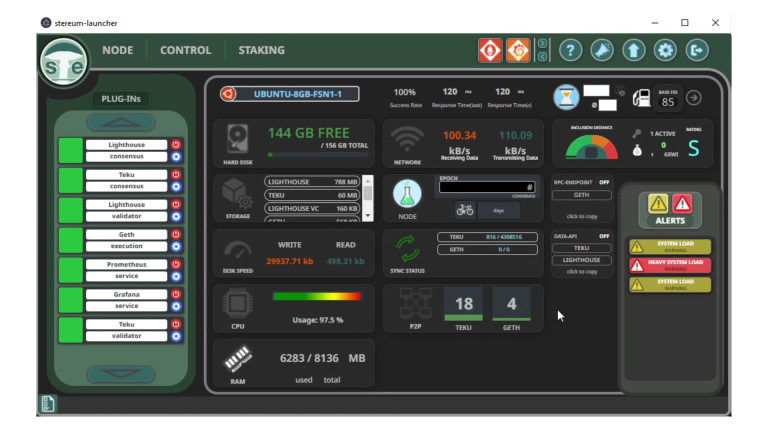Open the megaphone notifications icon
Screen dimensions: 768x432
tap(602, 50)
